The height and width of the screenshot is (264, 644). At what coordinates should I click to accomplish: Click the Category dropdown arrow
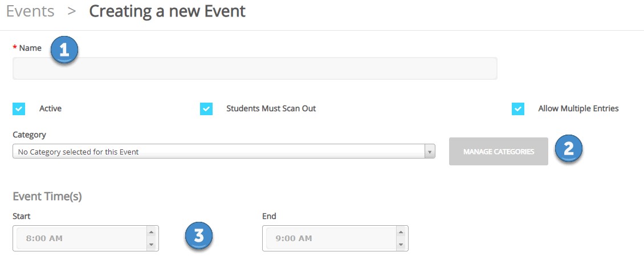click(x=430, y=152)
